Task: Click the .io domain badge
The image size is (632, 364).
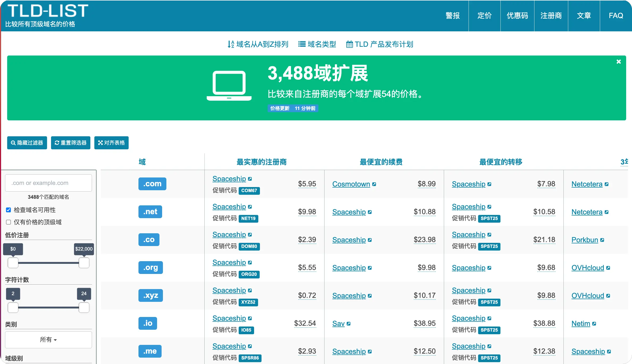Action: tap(148, 323)
